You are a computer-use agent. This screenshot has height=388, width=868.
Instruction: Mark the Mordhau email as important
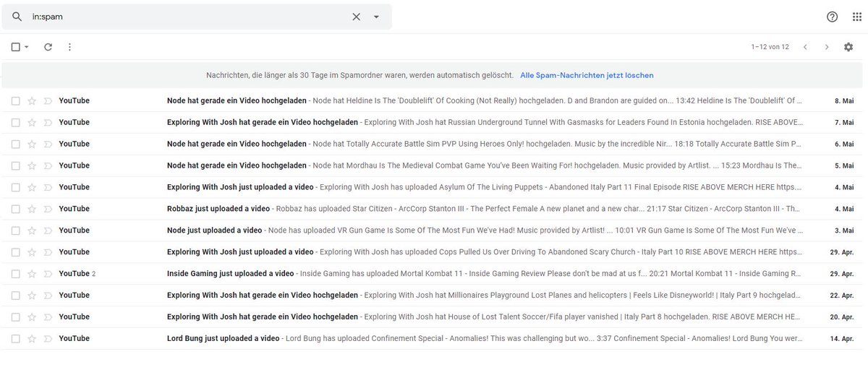coord(48,165)
